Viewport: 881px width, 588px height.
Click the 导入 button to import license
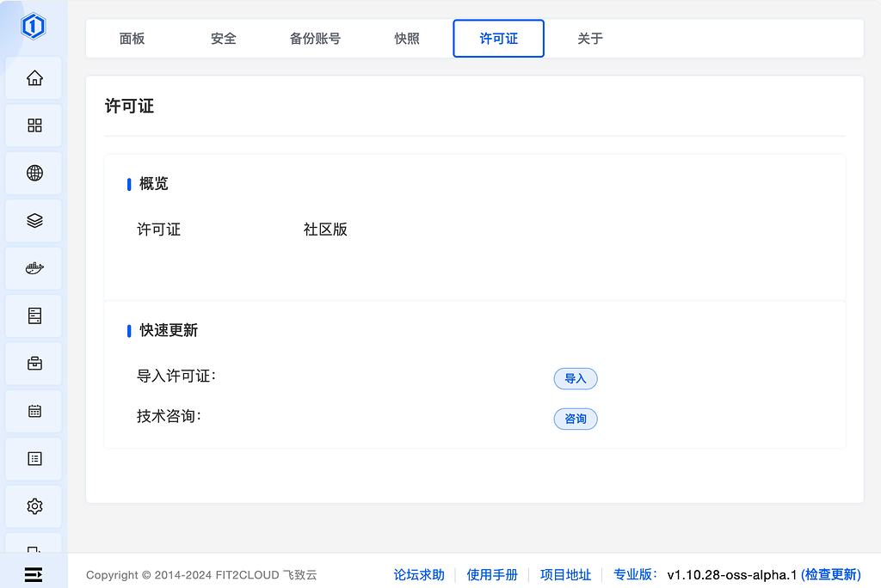(575, 378)
